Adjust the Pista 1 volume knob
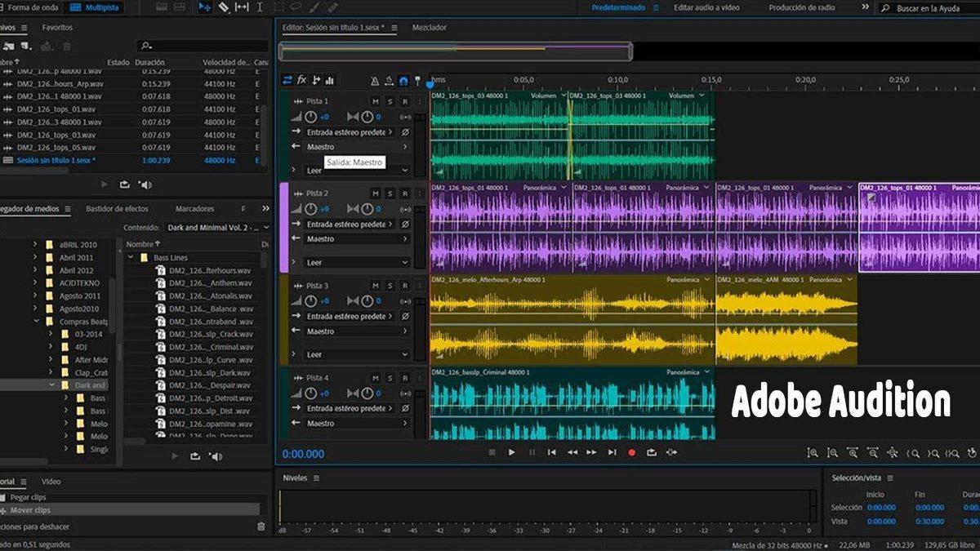This screenshot has width=980, height=551. tap(310, 118)
